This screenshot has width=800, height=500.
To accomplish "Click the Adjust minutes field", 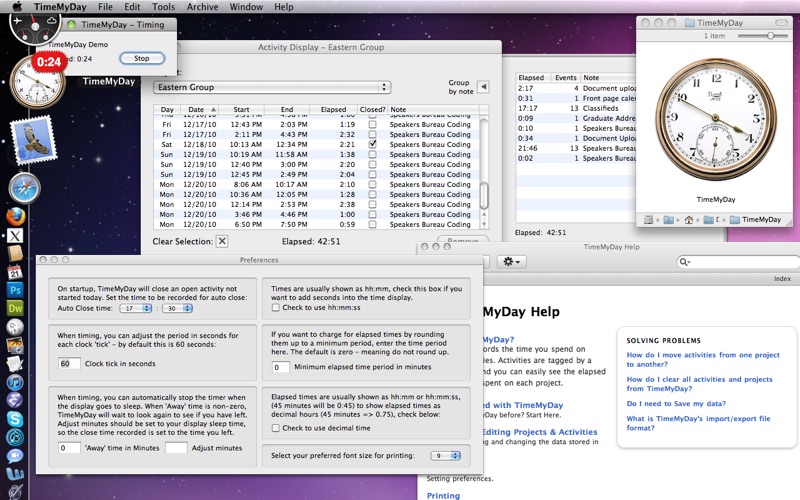I will pos(176,448).
